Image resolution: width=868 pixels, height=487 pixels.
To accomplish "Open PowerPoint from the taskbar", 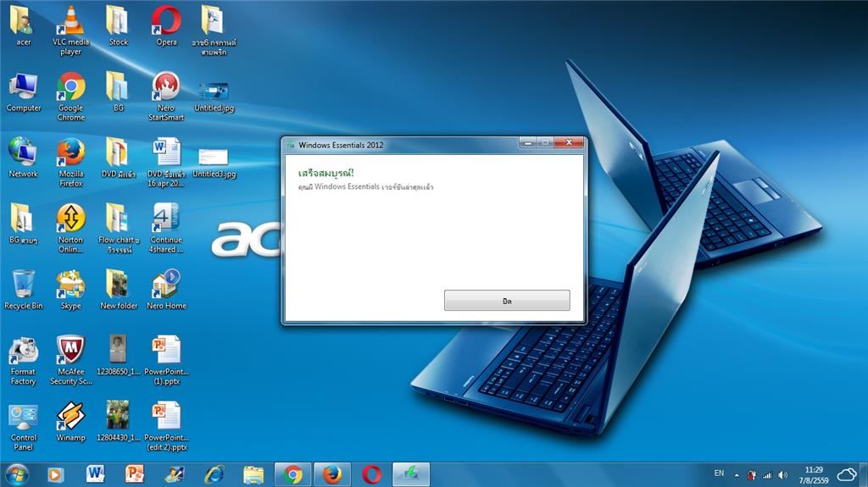I will point(135,474).
